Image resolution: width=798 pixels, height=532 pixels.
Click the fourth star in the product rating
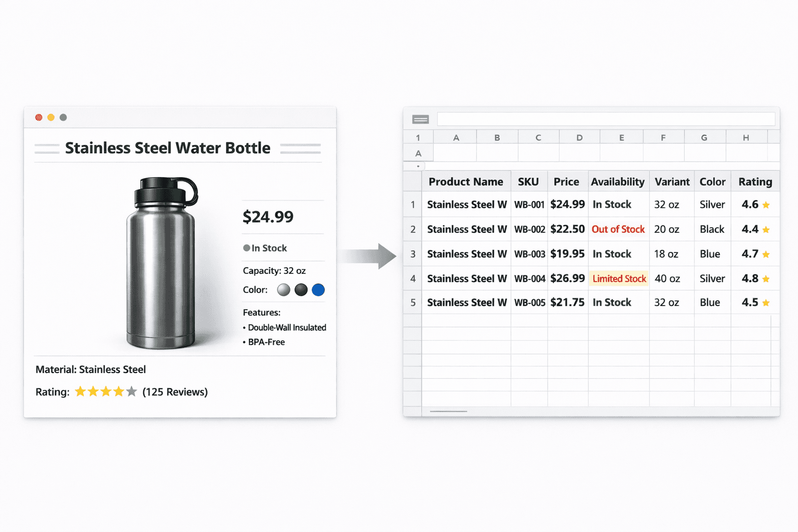118,392
